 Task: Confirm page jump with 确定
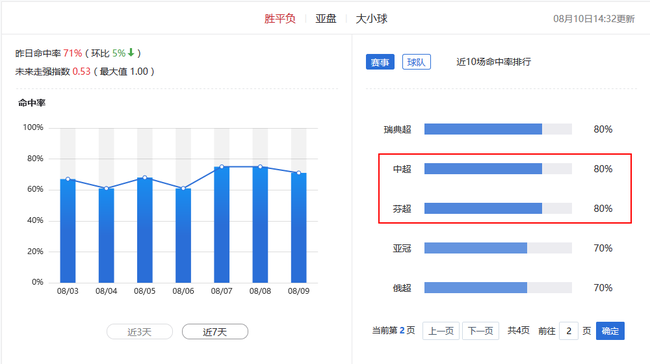(x=610, y=331)
